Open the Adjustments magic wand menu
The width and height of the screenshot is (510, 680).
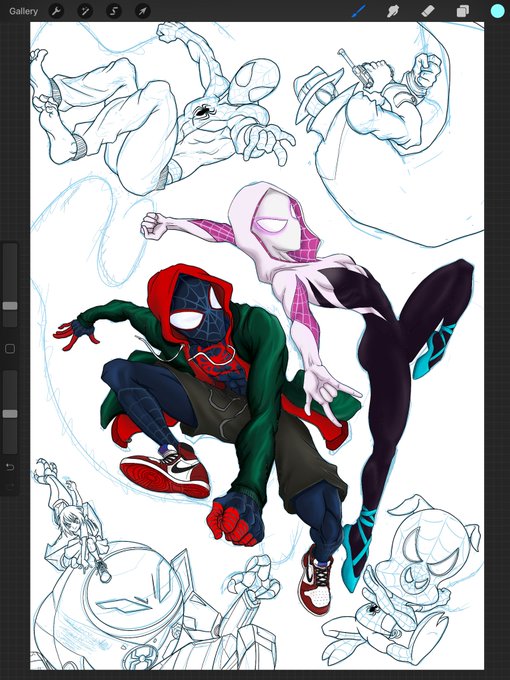[x=85, y=11]
